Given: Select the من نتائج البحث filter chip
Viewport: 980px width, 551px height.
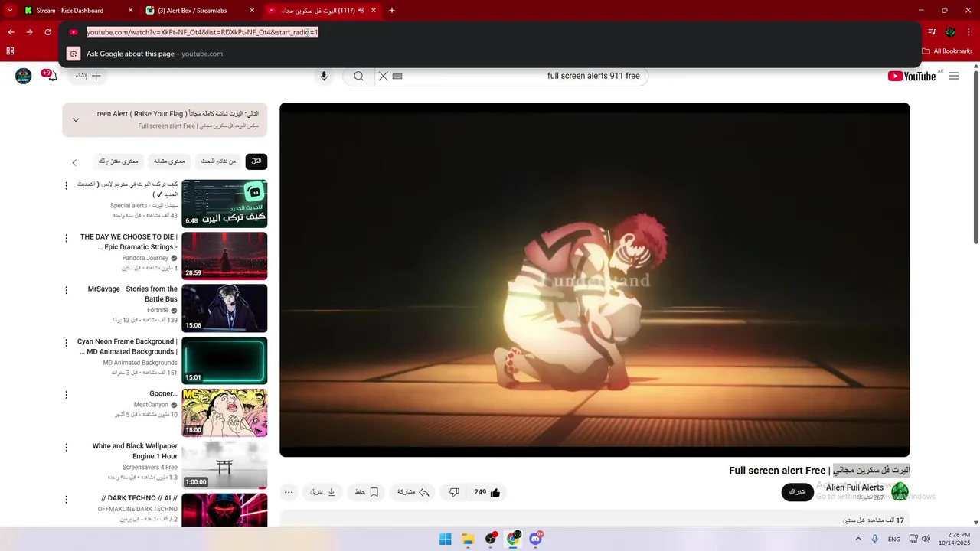Looking at the screenshot, I should 218,161.
